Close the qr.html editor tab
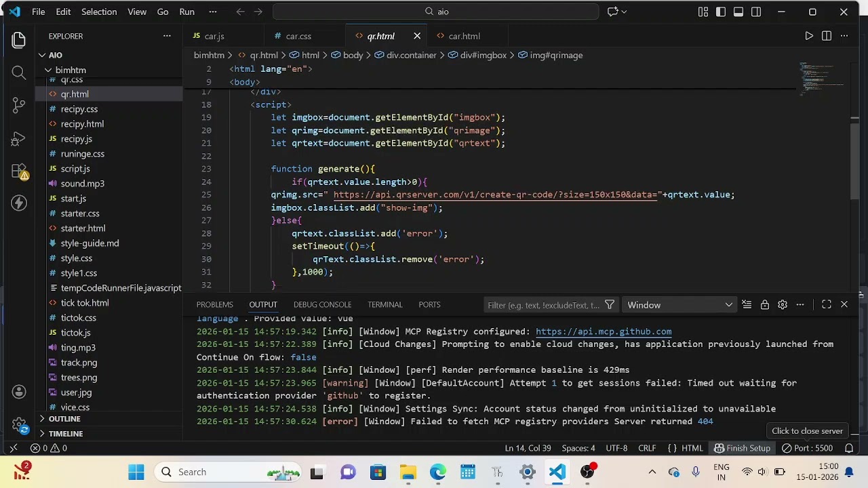This screenshot has width=868, height=488. click(417, 36)
